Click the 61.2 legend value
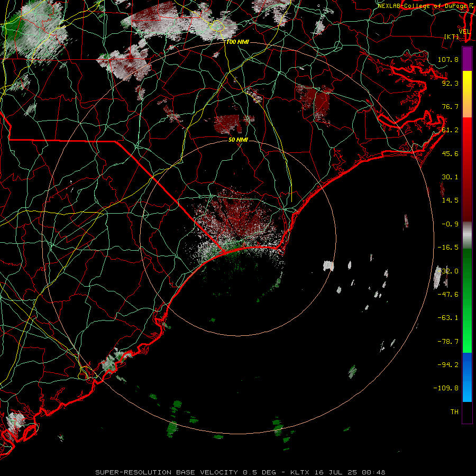 click(x=450, y=130)
